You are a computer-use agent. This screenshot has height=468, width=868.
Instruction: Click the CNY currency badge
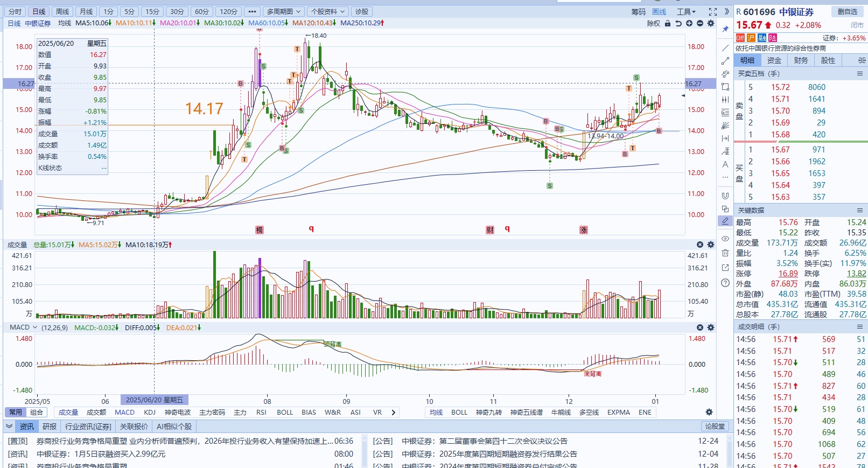point(740,38)
